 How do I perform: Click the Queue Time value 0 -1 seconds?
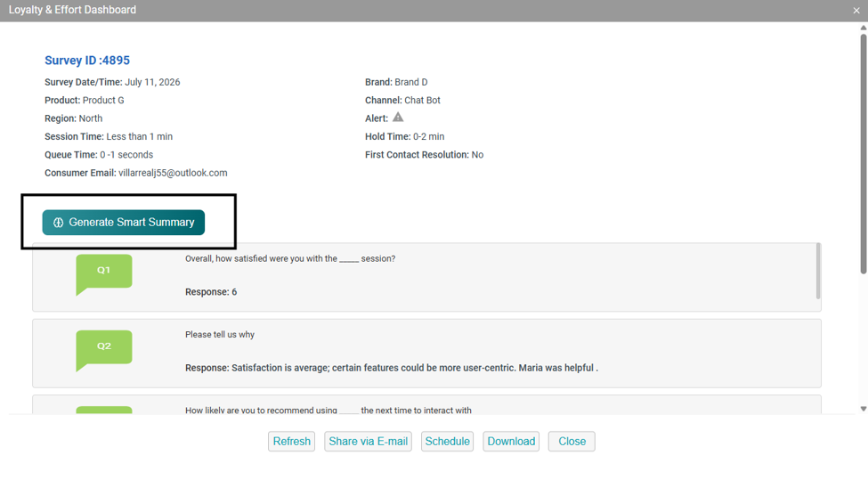[x=126, y=154]
